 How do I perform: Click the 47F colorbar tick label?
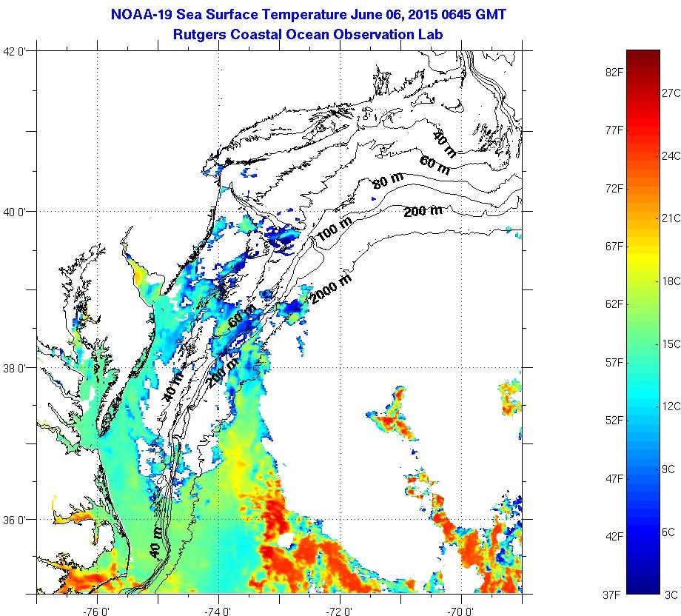(x=614, y=479)
